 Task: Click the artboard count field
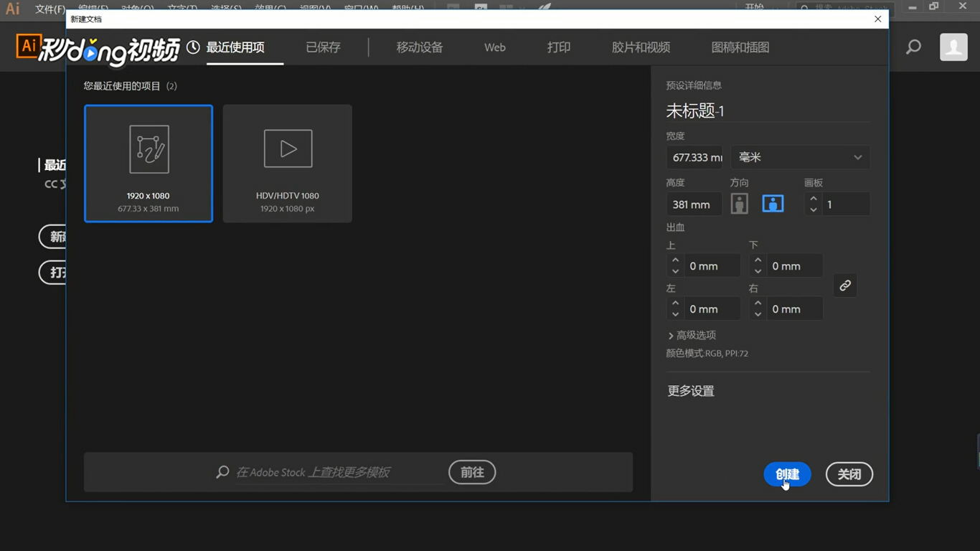(846, 204)
